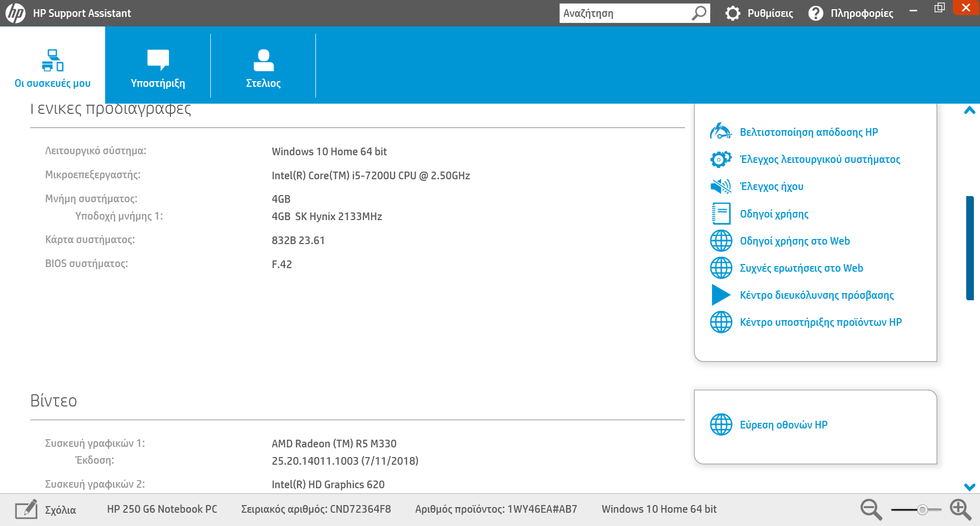Screen dimensions: 980x526
Task: Click globe icon for Οδηγοί χρήσης στο Web
Action: 721,241
